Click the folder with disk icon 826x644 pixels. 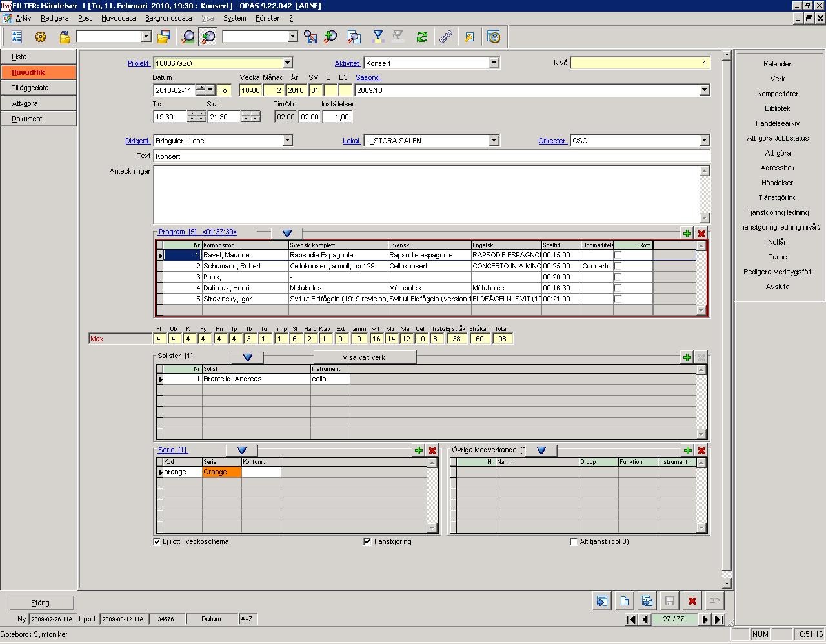pyautogui.click(x=163, y=37)
